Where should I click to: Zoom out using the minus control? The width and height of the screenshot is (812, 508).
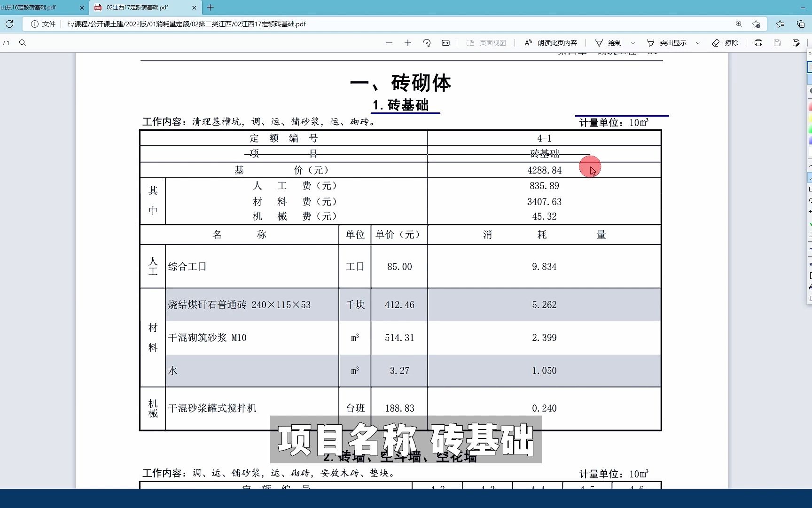(x=389, y=42)
